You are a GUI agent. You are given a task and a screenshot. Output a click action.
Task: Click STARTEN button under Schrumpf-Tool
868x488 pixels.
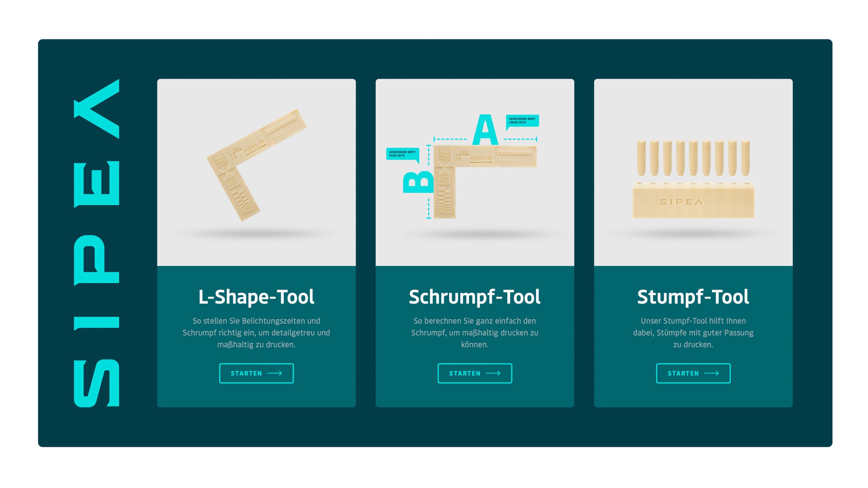coord(475,373)
